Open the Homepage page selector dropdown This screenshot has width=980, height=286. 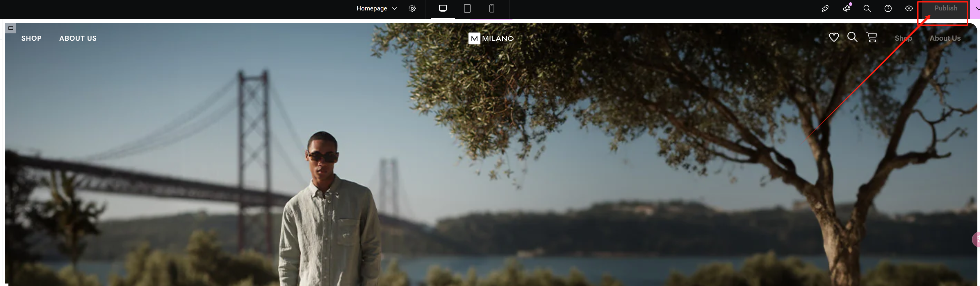pyautogui.click(x=376, y=8)
